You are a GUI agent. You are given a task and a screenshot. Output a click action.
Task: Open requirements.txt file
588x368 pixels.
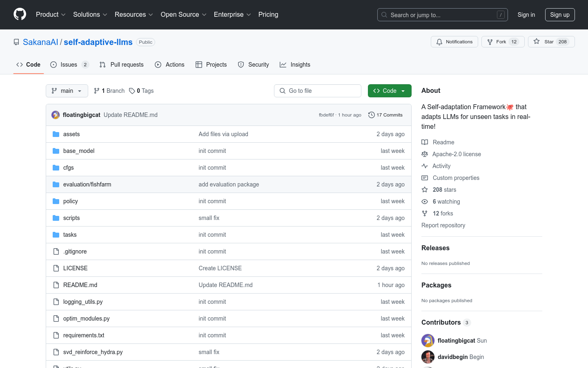[x=84, y=335]
